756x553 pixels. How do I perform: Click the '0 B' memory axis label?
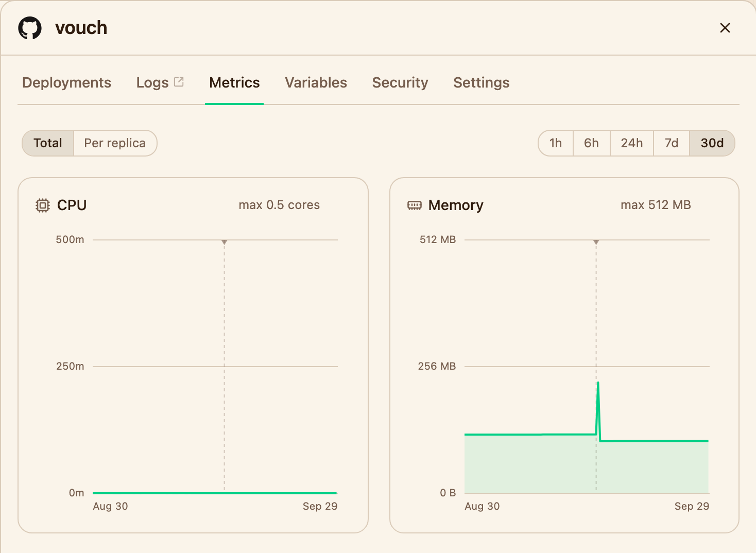448,493
